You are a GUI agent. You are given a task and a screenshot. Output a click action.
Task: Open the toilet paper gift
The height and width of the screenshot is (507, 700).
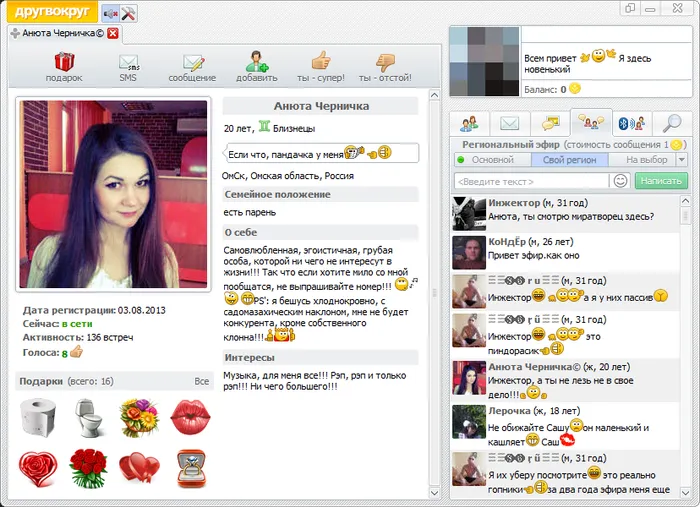coord(38,417)
